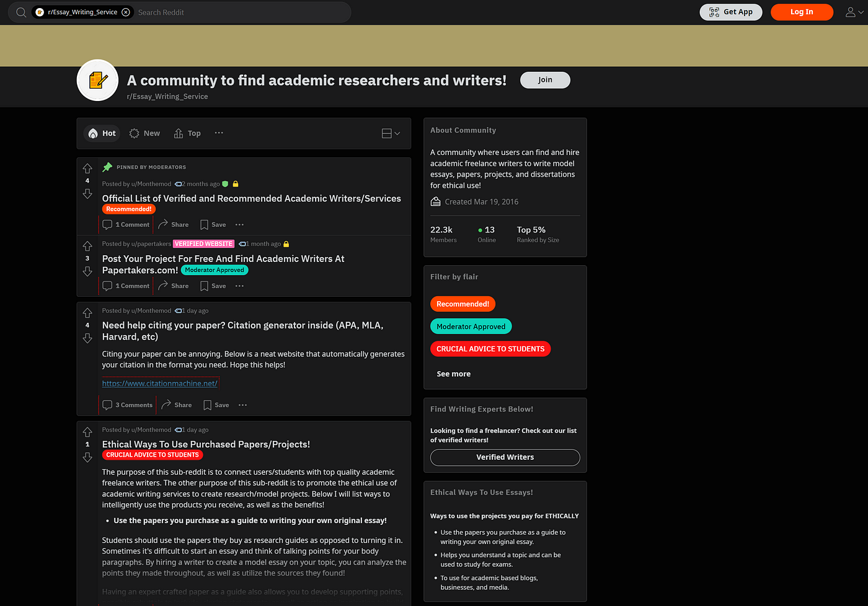Image resolution: width=868 pixels, height=606 pixels.
Task: Sort posts by Hot
Action: (x=102, y=133)
